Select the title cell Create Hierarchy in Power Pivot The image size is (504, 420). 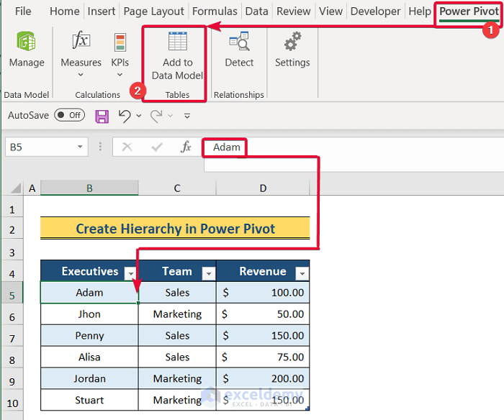coord(175,228)
